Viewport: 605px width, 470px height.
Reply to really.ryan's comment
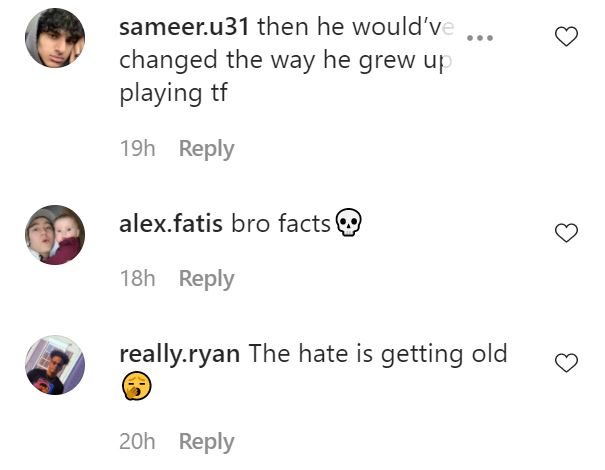point(206,441)
